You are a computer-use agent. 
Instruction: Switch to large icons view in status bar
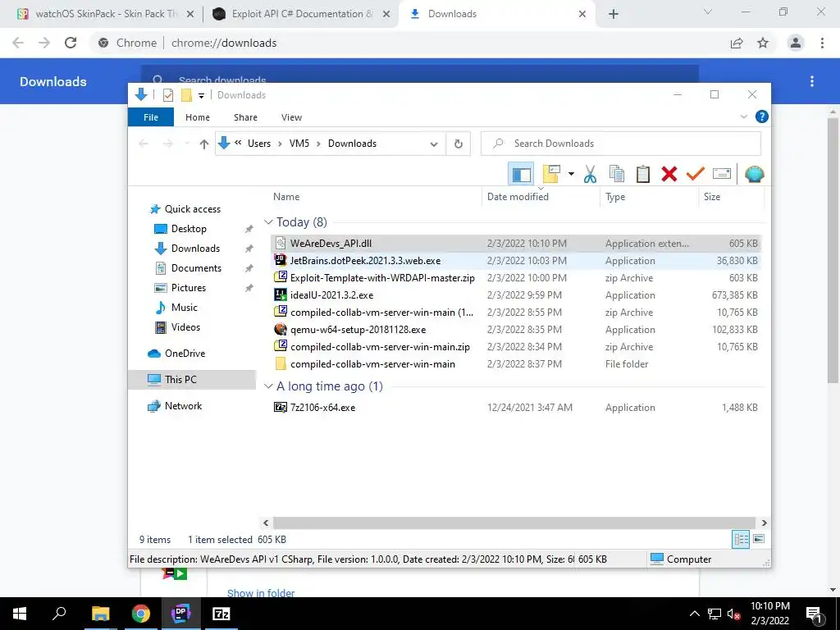point(759,539)
